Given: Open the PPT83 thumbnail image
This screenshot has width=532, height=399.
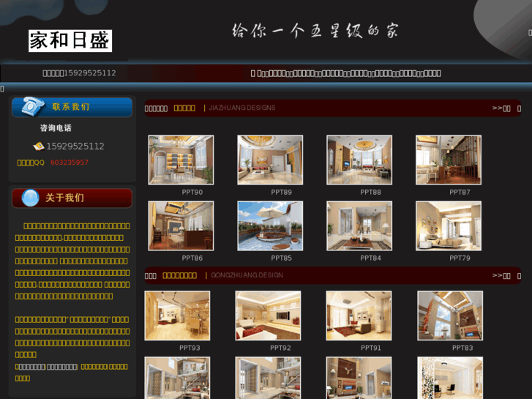Looking at the screenshot, I should tap(450, 316).
